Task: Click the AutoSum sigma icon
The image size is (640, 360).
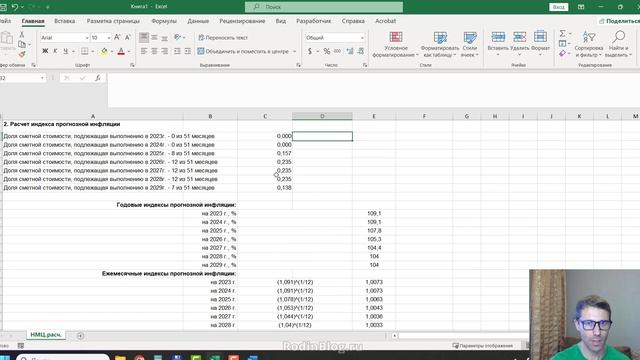Action: [562, 33]
